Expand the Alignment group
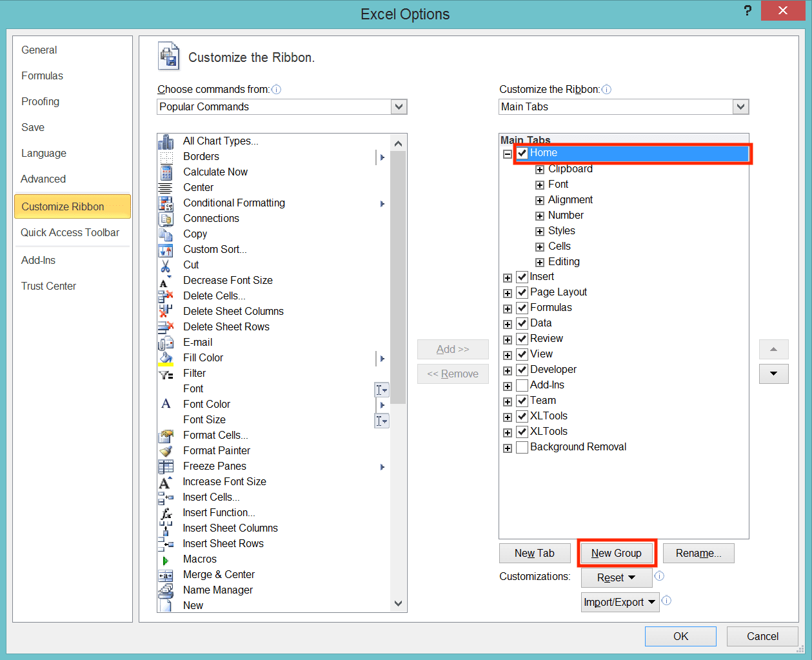The width and height of the screenshot is (812, 660). 540,201
